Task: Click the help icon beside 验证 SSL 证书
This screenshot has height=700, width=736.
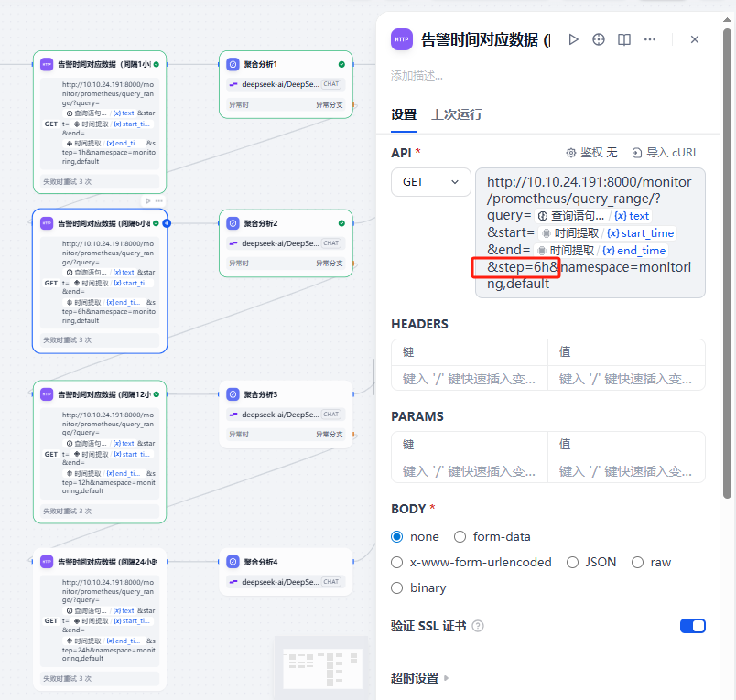Action: pyautogui.click(x=478, y=627)
